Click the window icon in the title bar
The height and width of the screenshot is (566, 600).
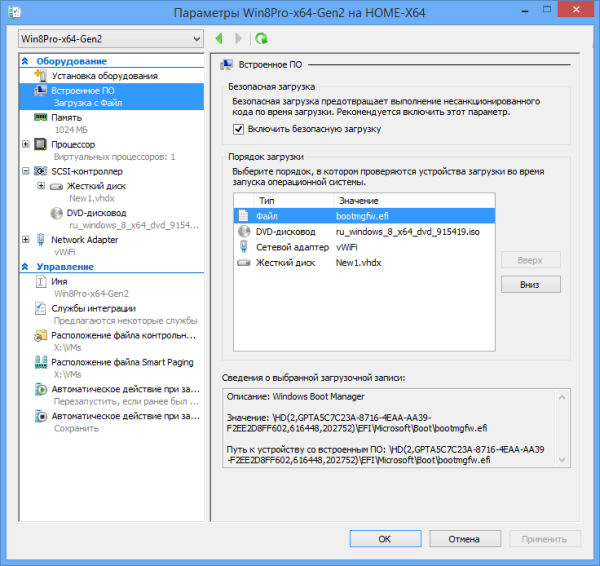tap(14, 12)
